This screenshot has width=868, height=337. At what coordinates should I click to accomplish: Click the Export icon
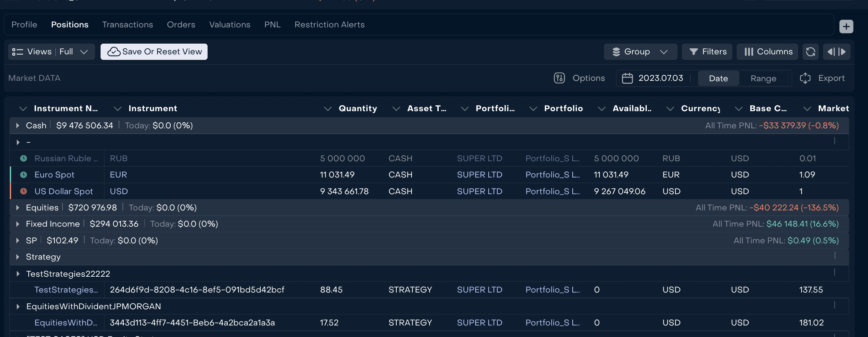coord(805,78)
